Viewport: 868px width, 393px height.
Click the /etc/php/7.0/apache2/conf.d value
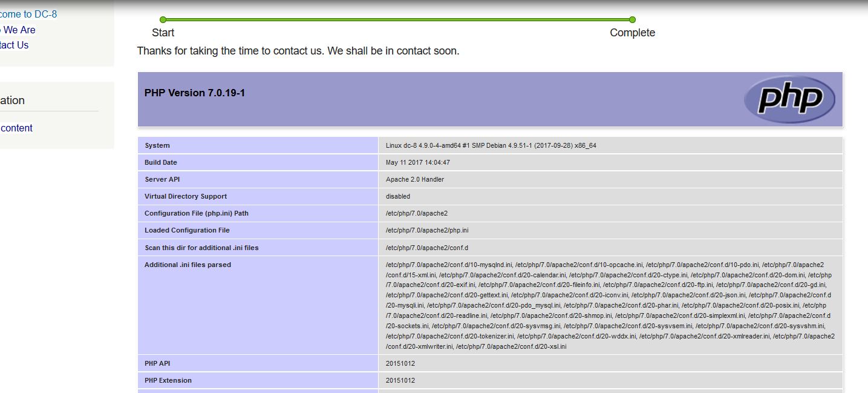click(x=427, y=248)
